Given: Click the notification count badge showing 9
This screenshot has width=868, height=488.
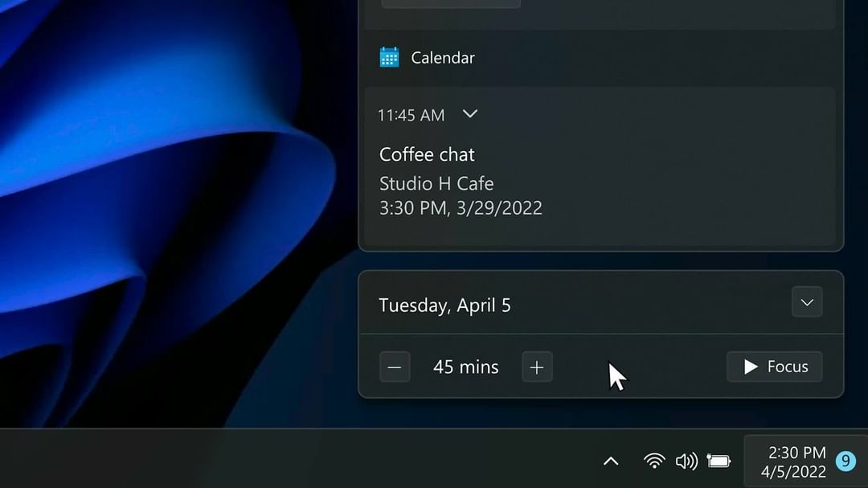Looking at the screenshot, I should point(845,461).
